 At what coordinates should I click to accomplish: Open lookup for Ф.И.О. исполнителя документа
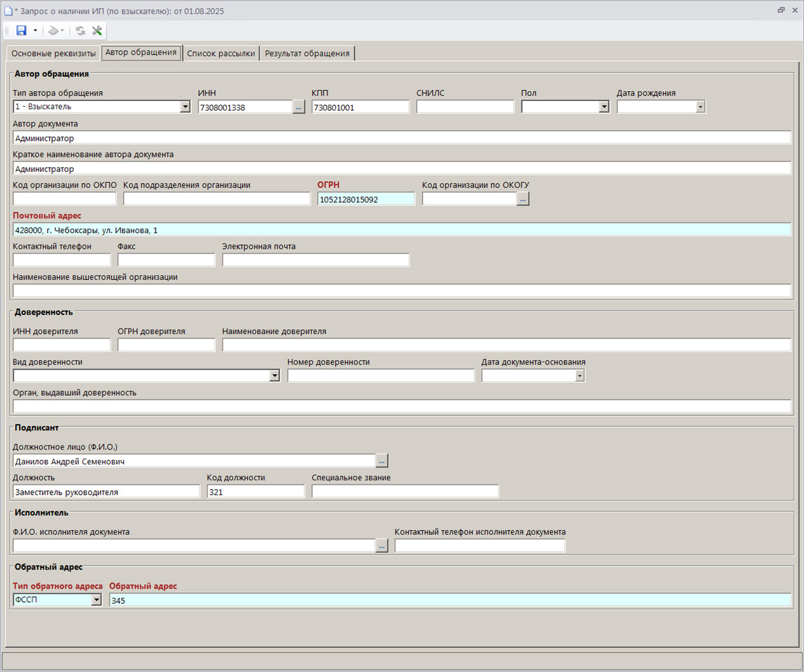382,546
